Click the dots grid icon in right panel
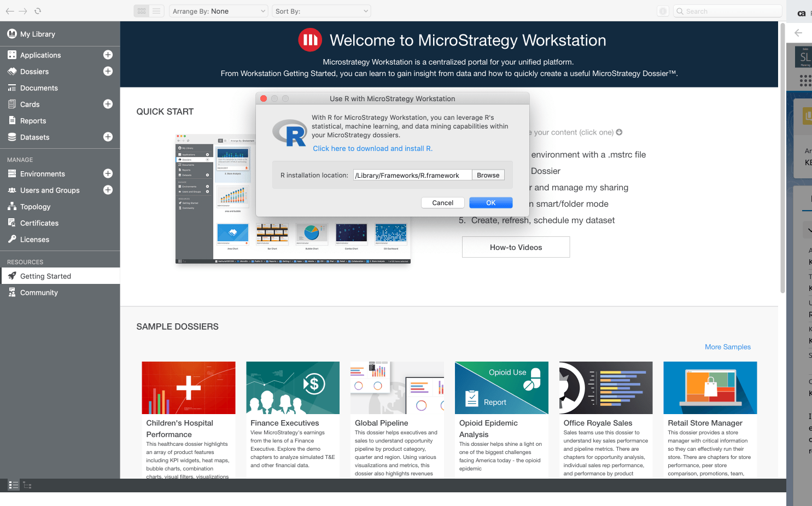 [x=805, y=81]
